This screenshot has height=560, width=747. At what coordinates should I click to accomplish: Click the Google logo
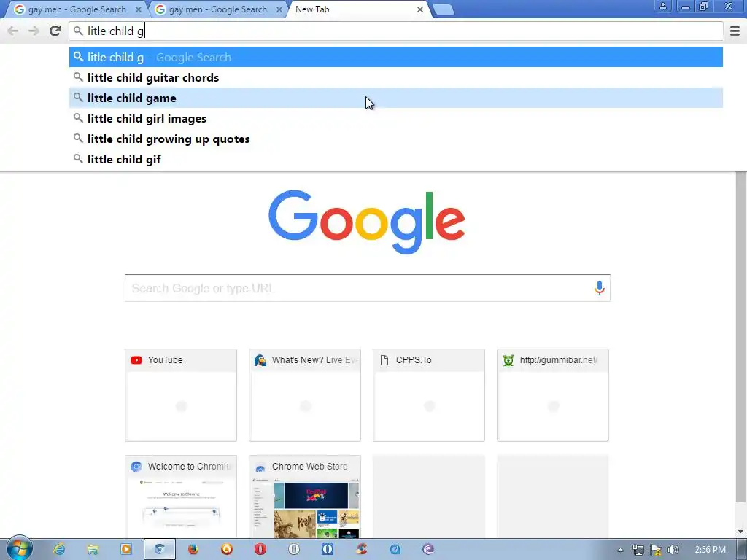coord(366,222)
